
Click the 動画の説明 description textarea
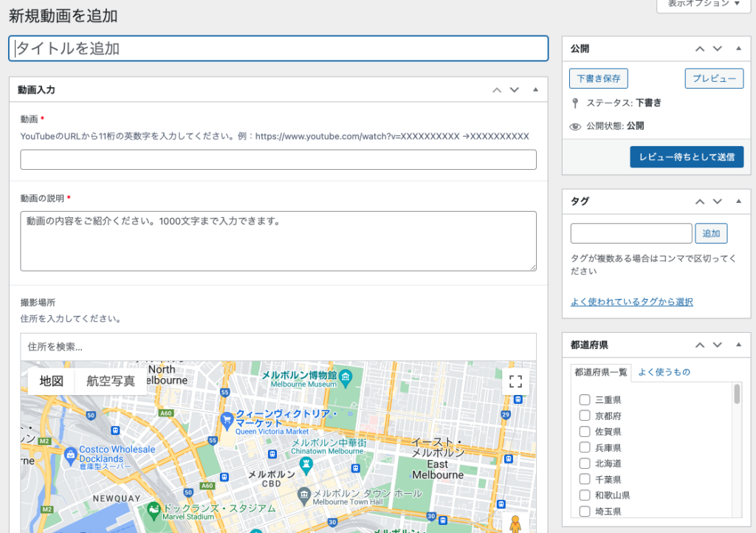click(x=278, y=241)
